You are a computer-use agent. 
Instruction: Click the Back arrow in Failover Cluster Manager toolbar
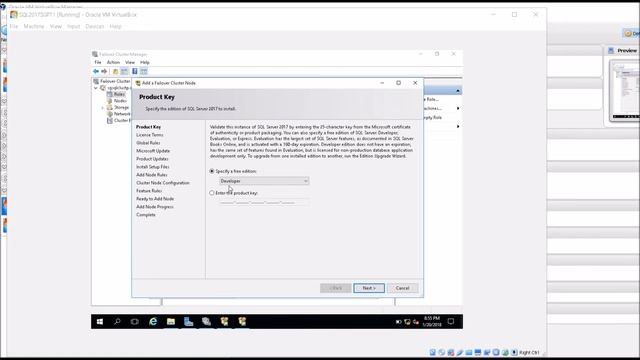click(x=96, y=71)
